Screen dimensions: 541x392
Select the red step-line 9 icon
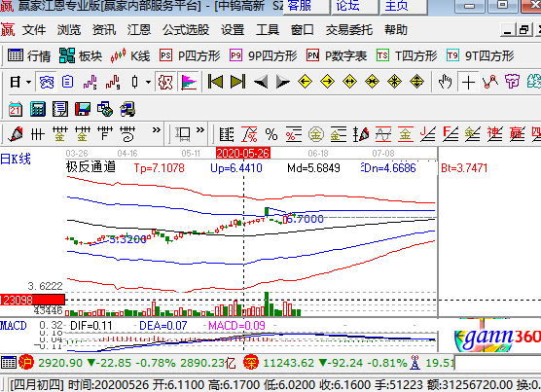pyautogui.click(x=113, y=82)
